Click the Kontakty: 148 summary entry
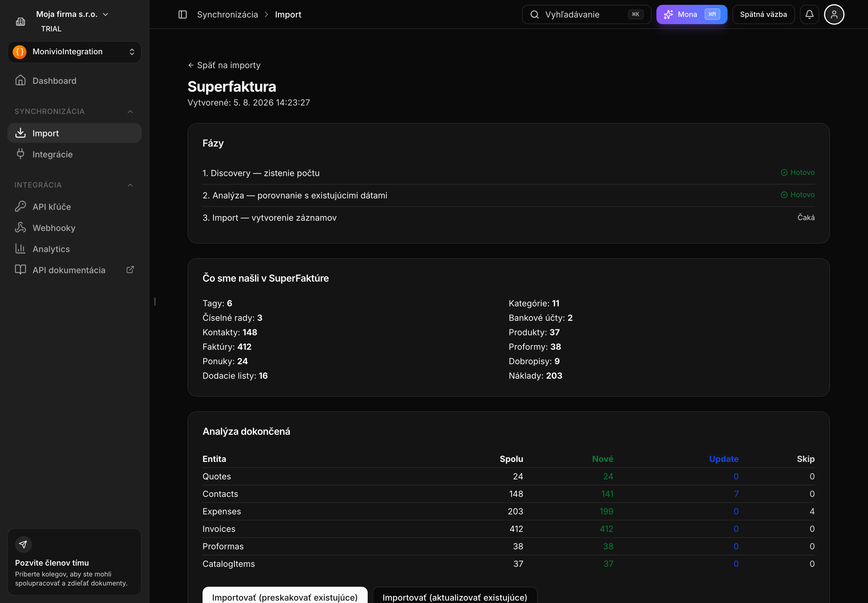Viewport: 868px width, 603px height. [230, 332]
